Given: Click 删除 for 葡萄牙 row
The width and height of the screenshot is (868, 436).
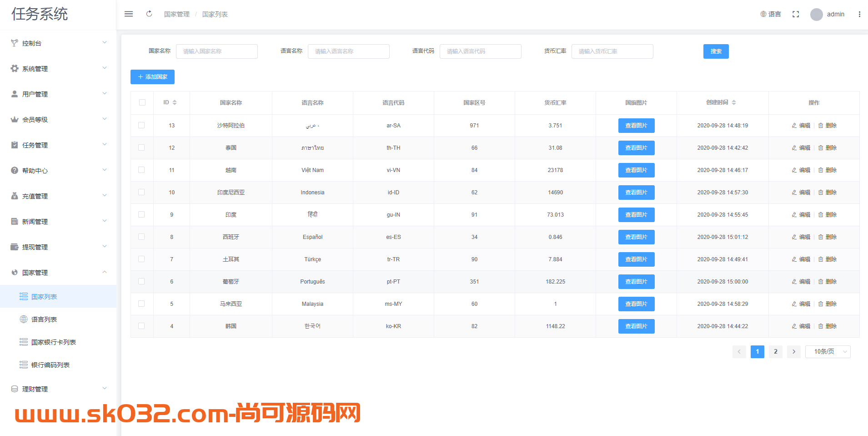Looking at the screenshot, I should (x=828, y=282).
